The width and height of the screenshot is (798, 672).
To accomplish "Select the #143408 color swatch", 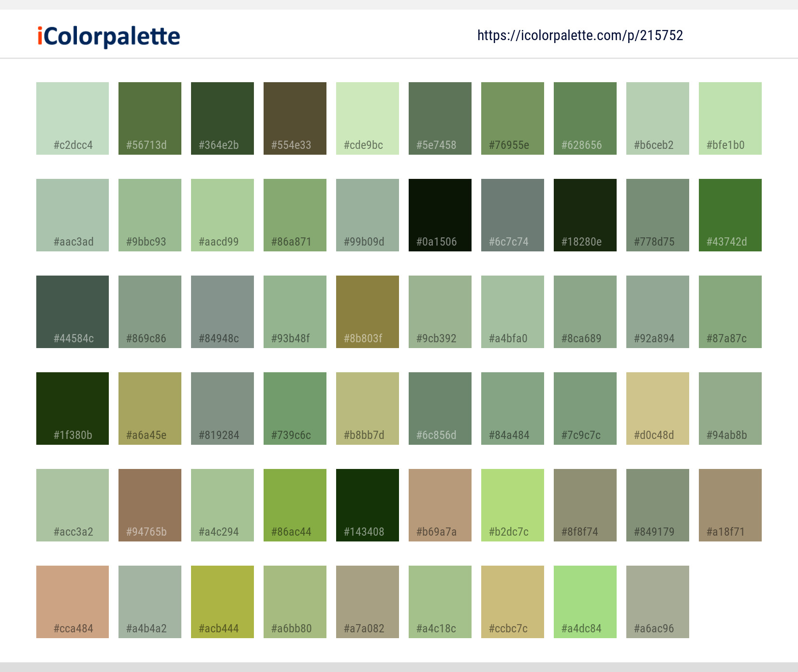I will pos(368,505).
